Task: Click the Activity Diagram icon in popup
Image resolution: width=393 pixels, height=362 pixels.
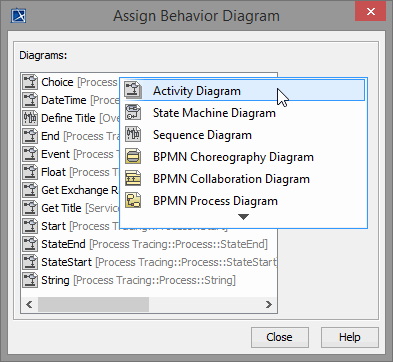Action: coord(133,90)
